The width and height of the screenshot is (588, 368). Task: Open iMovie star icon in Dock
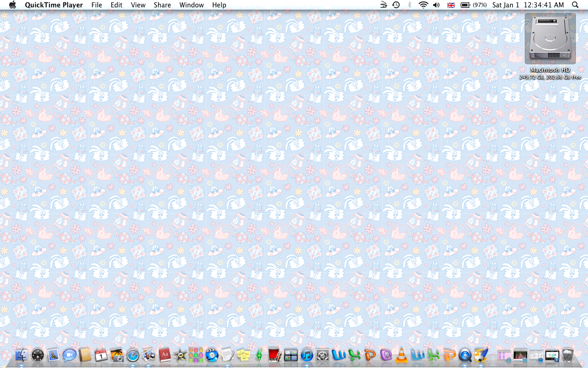click(x=180, y=355)
